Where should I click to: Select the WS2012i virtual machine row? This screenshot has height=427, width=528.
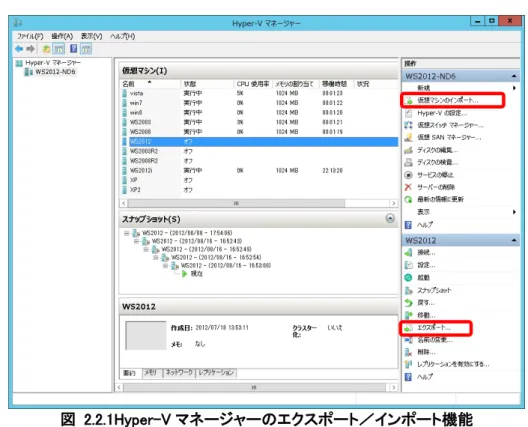point(259,170)
